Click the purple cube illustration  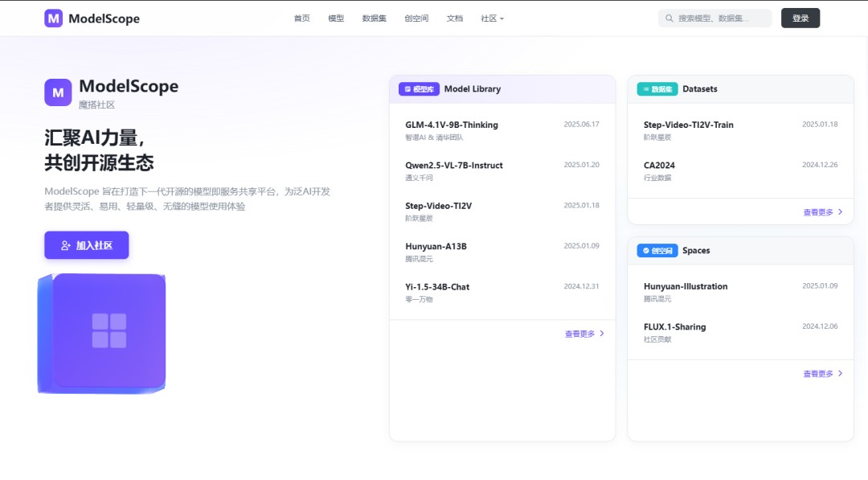(x=102, y=334)
